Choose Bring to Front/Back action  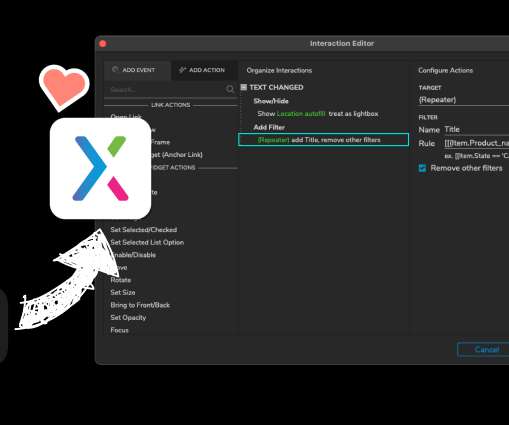tap(140, 305)
